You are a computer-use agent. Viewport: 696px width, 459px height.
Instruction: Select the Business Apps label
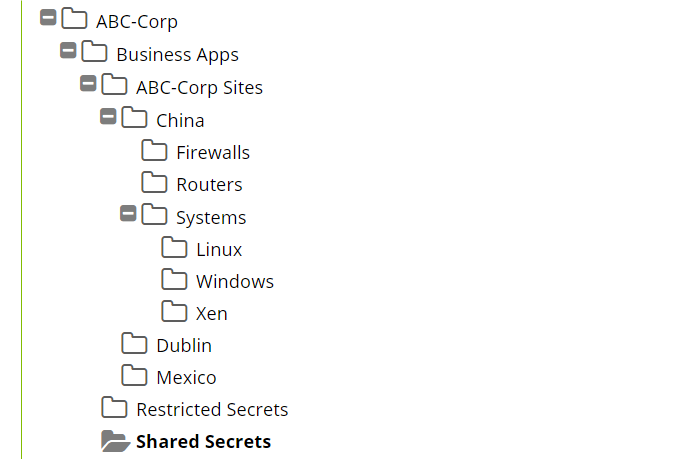point(178,55)
